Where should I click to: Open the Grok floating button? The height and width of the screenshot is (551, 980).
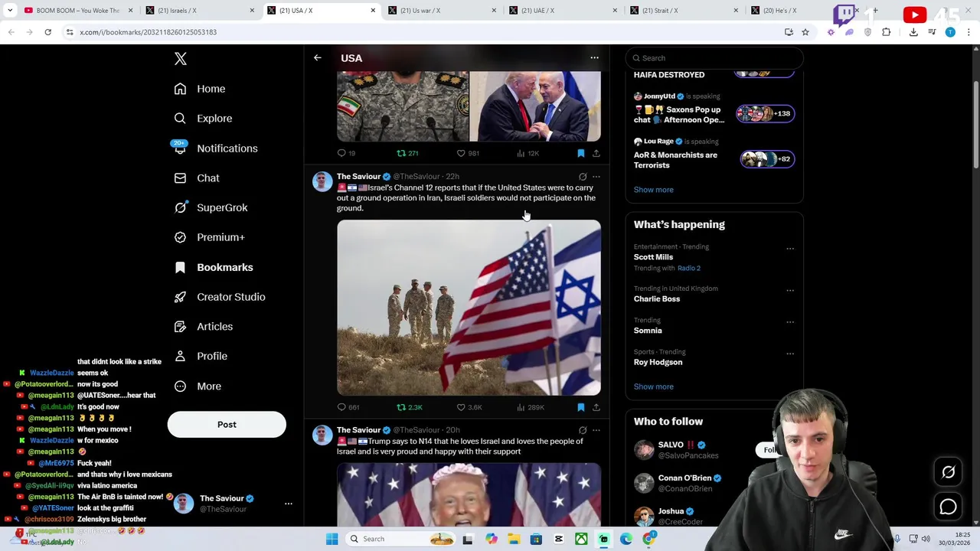(949, 473)
